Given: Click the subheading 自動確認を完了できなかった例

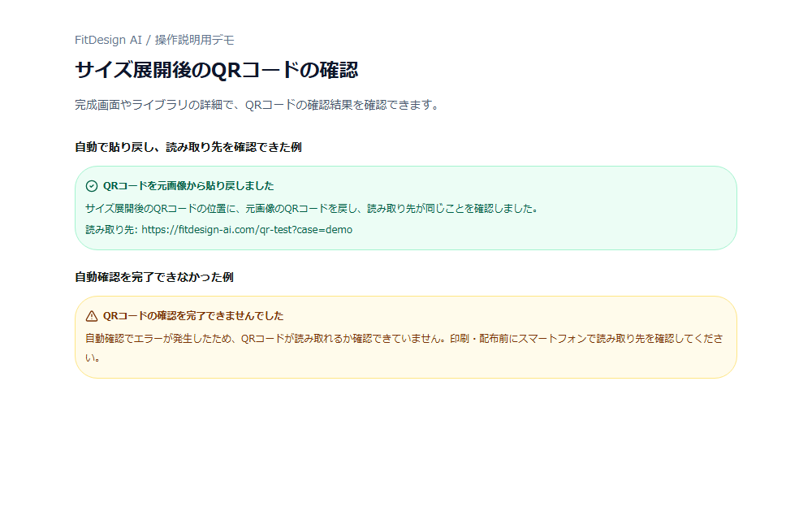Looking at the screenshot, I should tap(154, 277).
